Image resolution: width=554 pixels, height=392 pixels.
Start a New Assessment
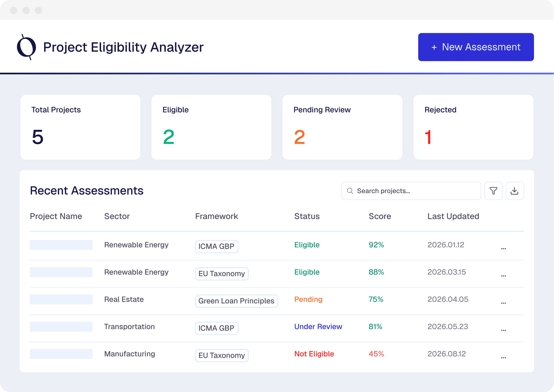(x=475, y=47)
